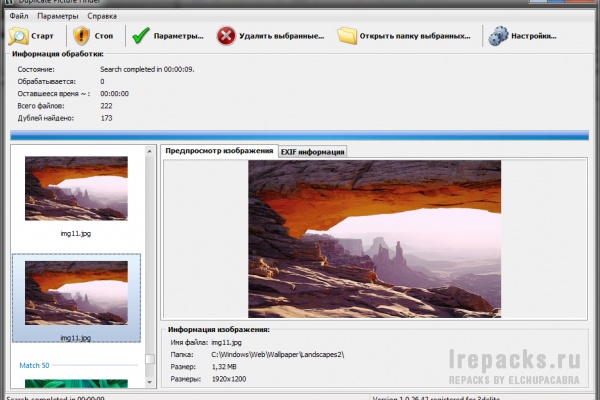Image resolution: width=600 pixels, height=400 pixels.
Task: Click Удалить выбранные... button label
Action: pos(282,36)
